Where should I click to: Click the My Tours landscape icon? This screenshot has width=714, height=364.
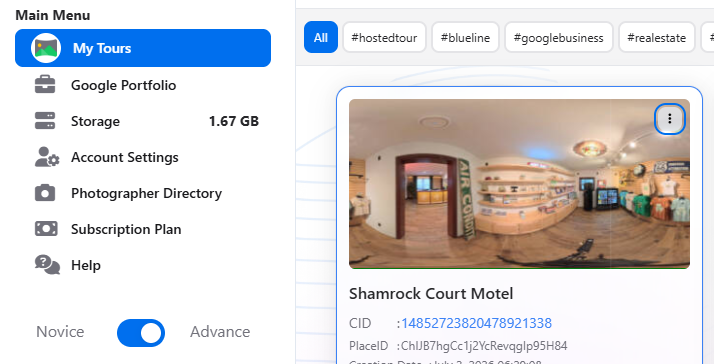(46, 48)
